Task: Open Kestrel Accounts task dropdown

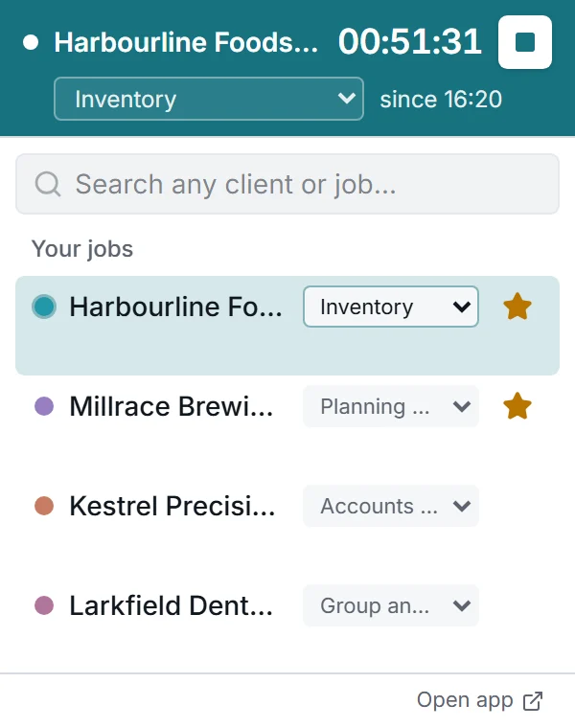Action: (x=391, y=506)
